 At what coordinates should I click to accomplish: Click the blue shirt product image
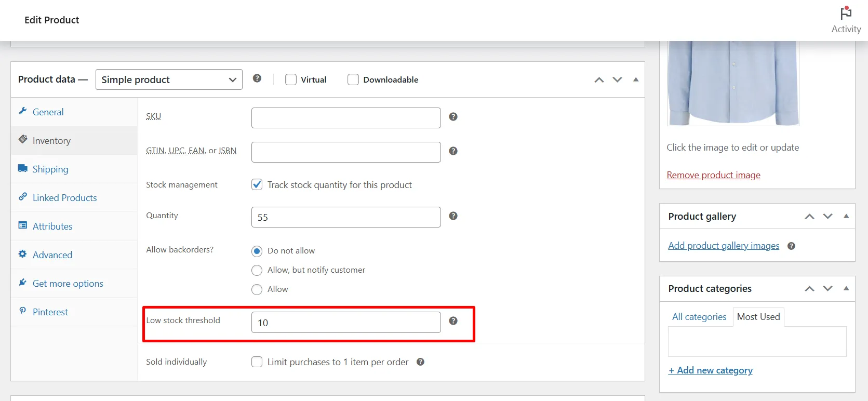click(733, 83)
